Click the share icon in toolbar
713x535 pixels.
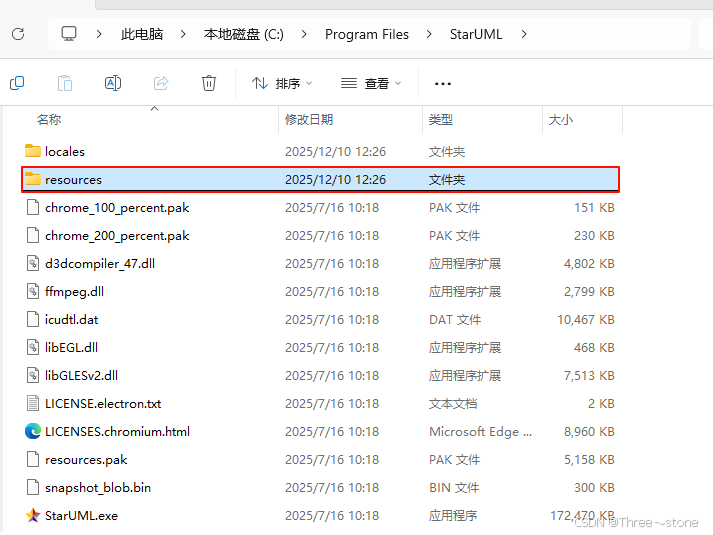[161, 83]
